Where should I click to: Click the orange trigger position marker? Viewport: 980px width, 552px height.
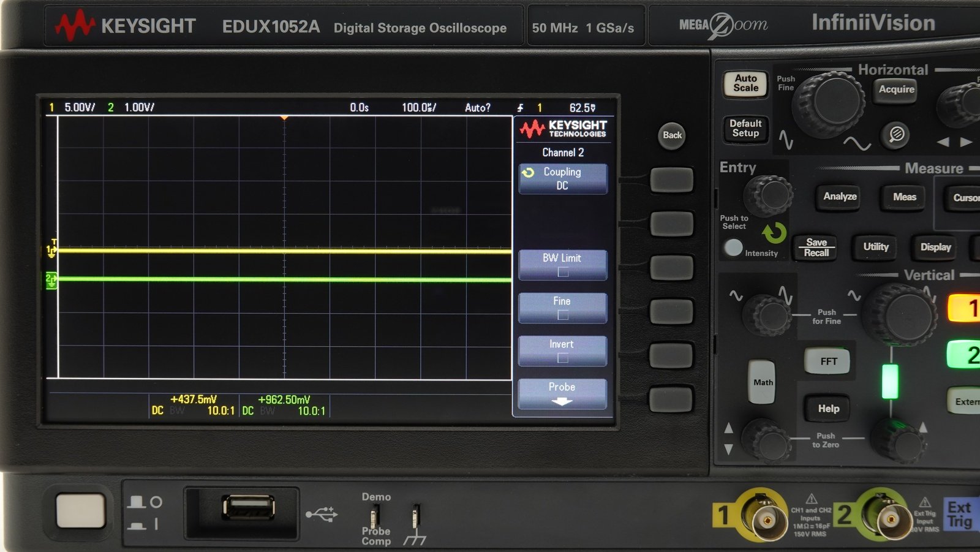[284, 117]
